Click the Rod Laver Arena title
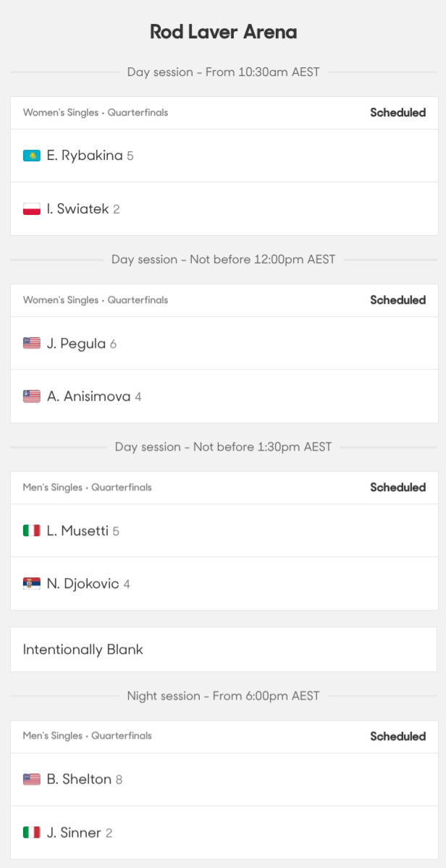Image resolution: width=446 pixels, height=868 pixels. tap(223, 32)
